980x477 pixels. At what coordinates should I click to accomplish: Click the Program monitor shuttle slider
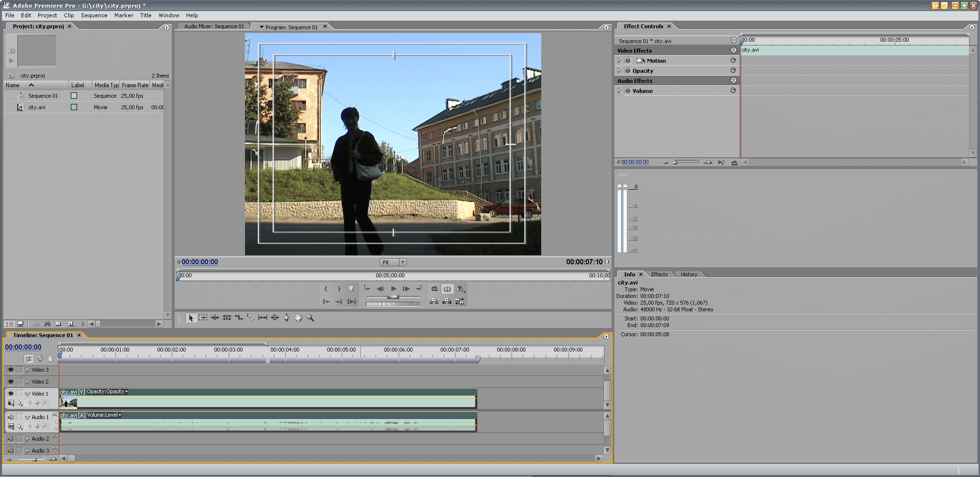click(393, 297)
